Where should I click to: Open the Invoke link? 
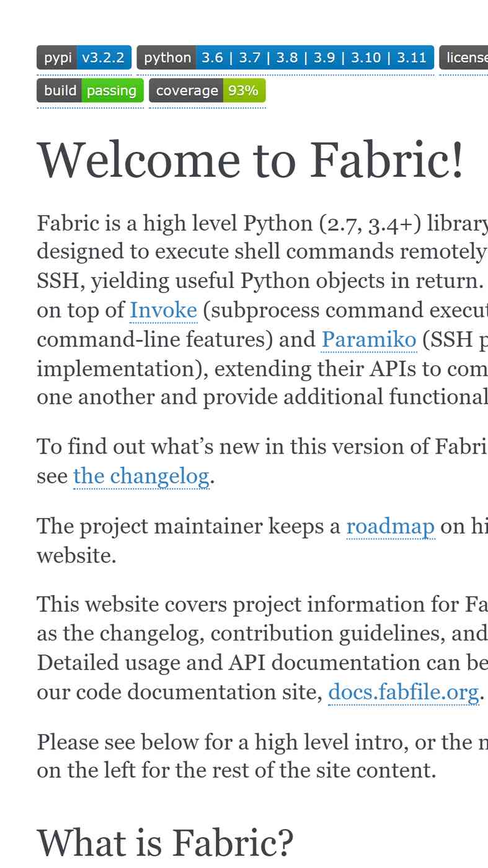coord(164,310)
